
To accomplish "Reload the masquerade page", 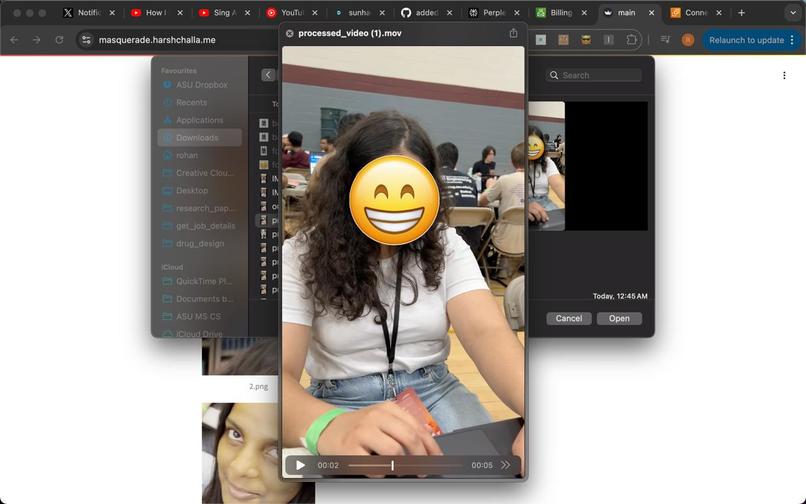I will click(x=59, y=40).
